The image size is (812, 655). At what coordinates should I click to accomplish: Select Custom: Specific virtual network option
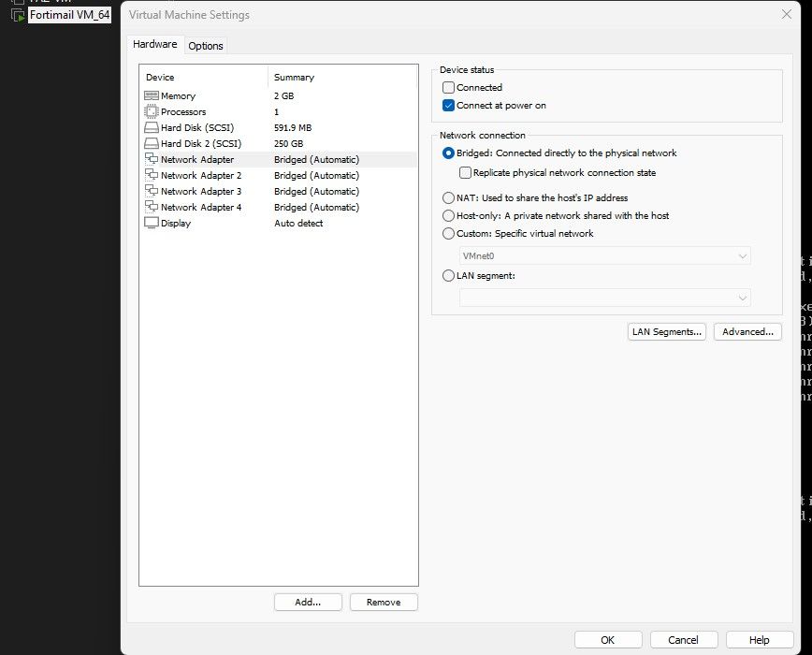(448, 234)
